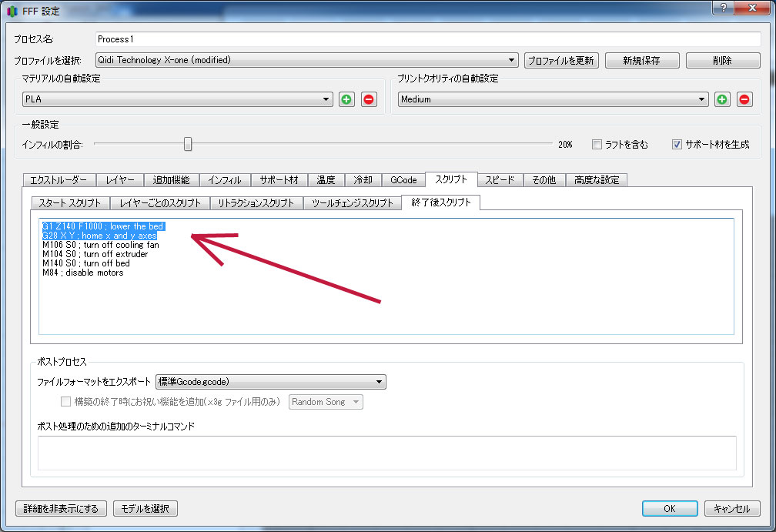The width and height of the screenshot is (776, 532).
Task: Click the プロセス名 input field
Action: click(427, 39)
